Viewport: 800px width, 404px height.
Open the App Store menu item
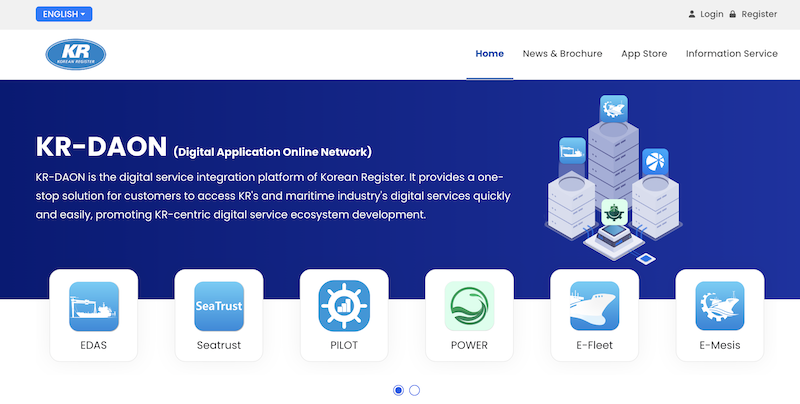[x=644, y=54]
